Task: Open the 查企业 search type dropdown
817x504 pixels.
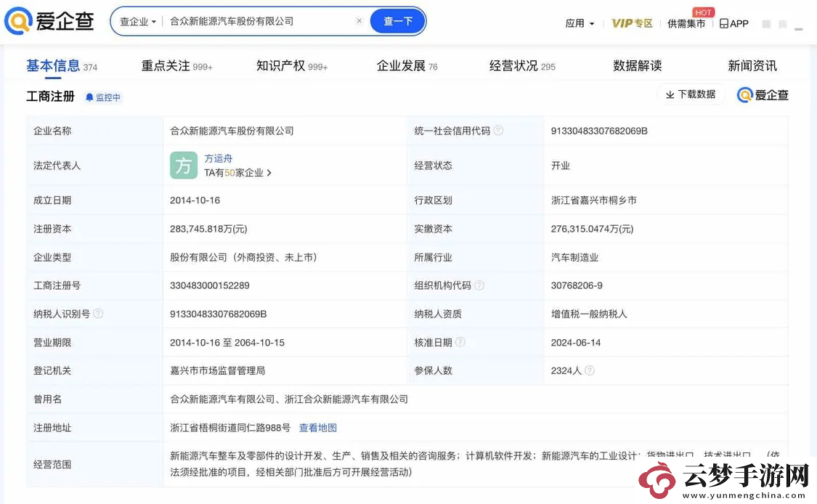Action: (138, 22)
